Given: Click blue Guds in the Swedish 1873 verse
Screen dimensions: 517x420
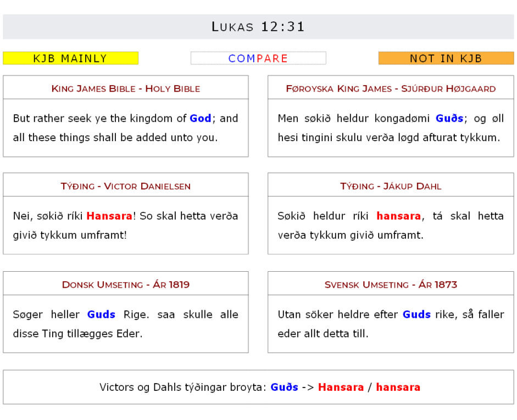Looking at the screenshot, I should (416, 314).
